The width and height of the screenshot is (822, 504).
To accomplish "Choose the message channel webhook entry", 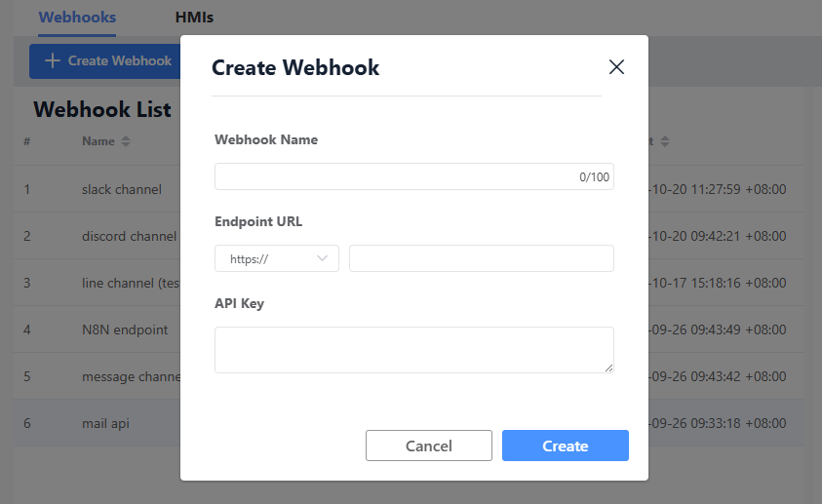I will click(x=131, y=376).
